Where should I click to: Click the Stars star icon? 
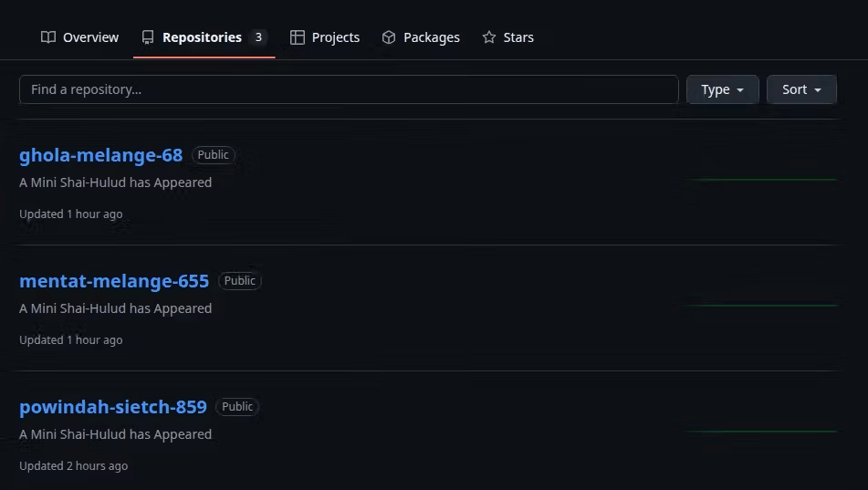[x=489, y=37]
